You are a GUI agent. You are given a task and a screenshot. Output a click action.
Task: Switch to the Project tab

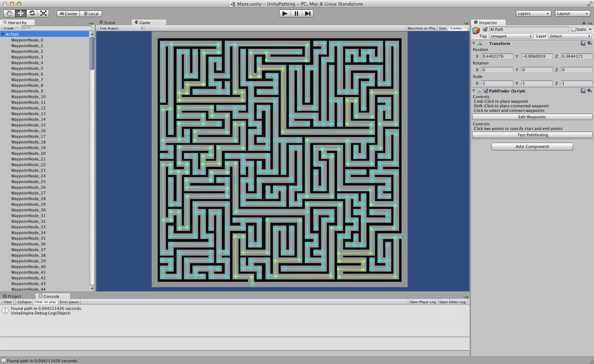click(x=12, y=296)
